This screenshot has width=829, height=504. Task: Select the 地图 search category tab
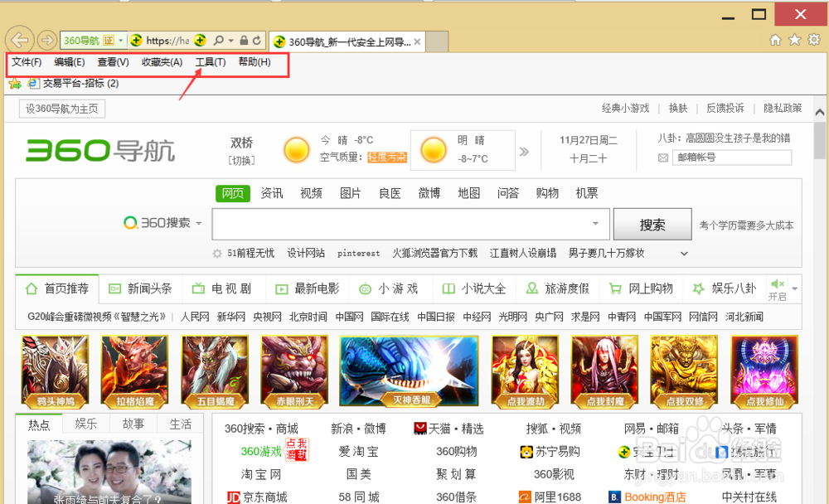pyautogui.click(x=469, y=194)
